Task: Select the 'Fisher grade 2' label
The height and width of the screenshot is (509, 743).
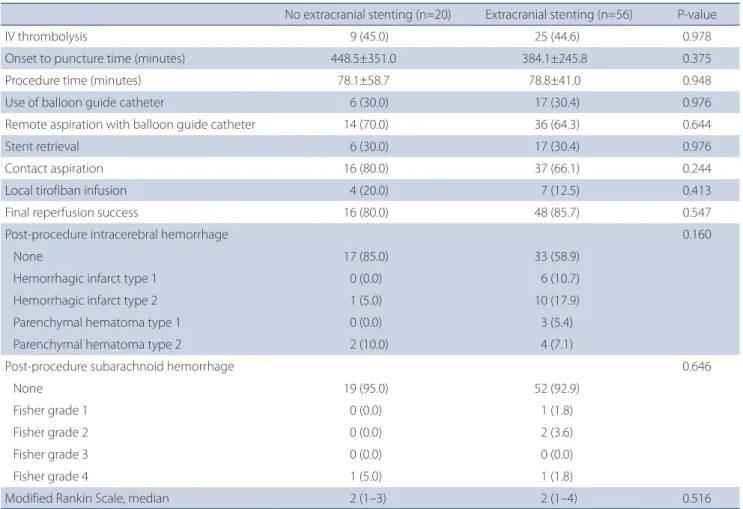Action: click(x=51, y=433)
